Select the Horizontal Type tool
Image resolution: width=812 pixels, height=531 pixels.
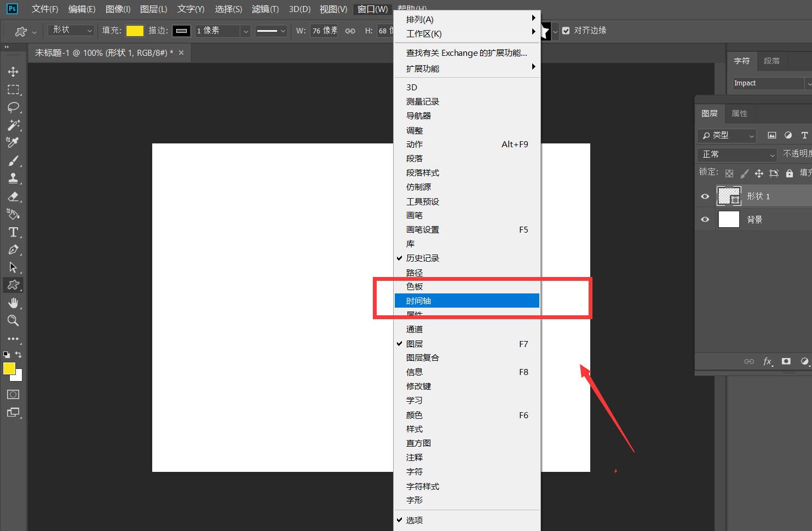pyautogui.click(x=13, y=232)
